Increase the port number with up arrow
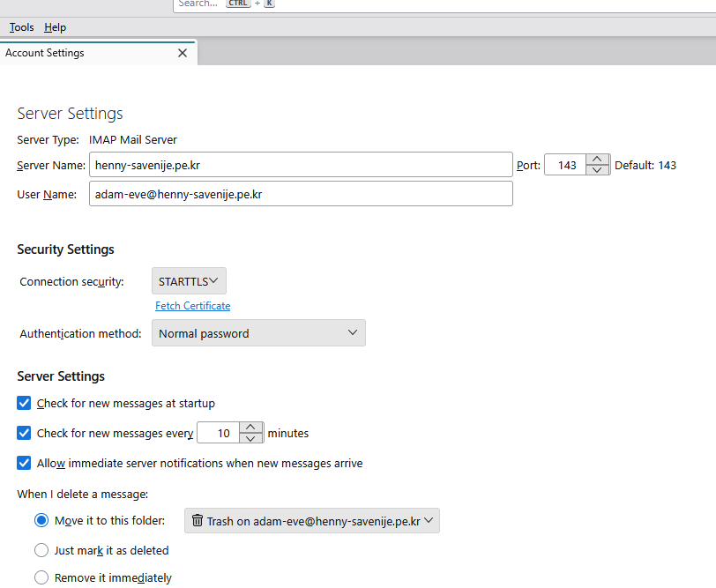This screenshot has width=716, height=588. click(597, 160)
